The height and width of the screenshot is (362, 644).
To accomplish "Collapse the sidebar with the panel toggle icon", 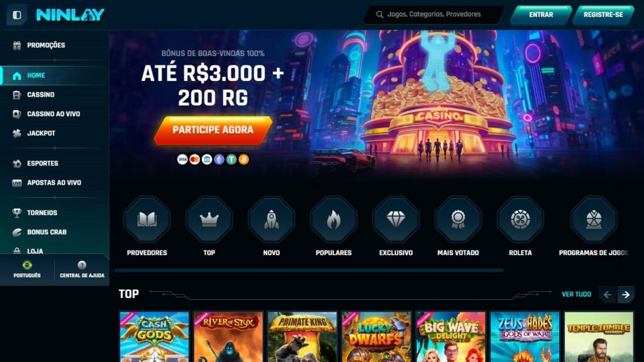I will 17,15.
